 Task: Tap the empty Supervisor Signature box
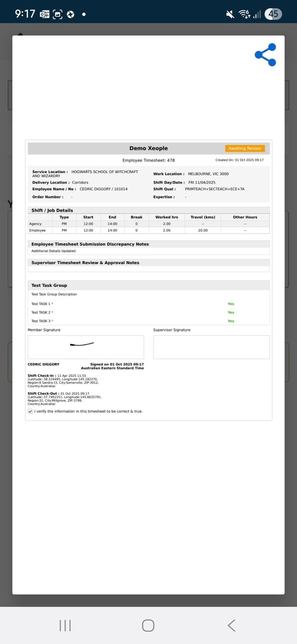coord(211,347)
